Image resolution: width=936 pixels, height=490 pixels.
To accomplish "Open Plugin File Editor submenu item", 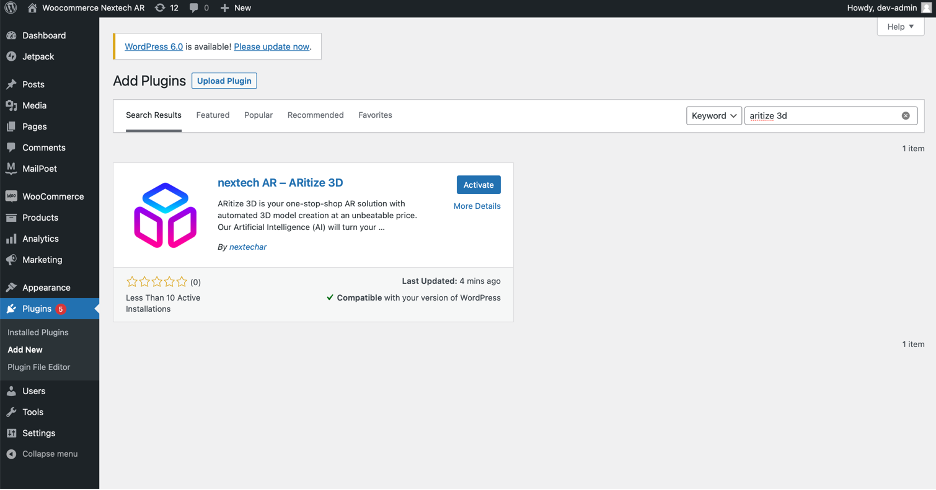I will (39, 367).
